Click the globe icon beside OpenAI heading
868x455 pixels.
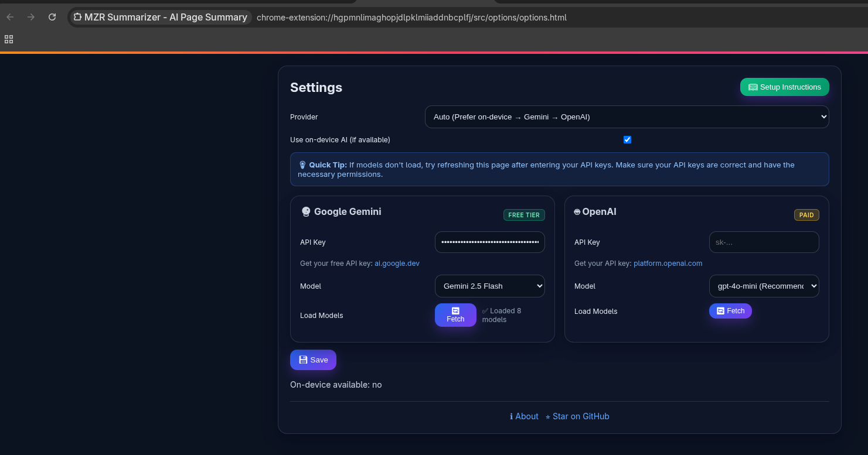[577, 211]
